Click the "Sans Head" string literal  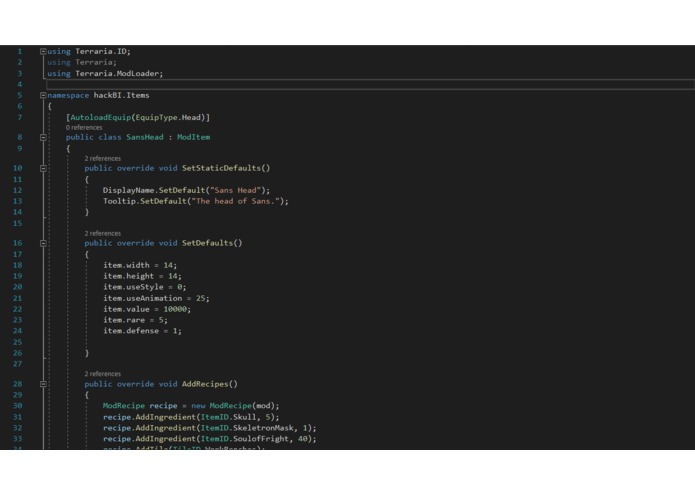(235, 190)
